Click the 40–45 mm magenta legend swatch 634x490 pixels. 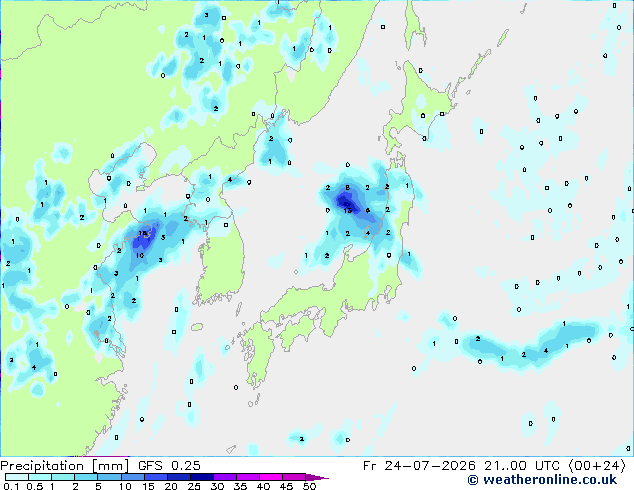click(271, 477)
